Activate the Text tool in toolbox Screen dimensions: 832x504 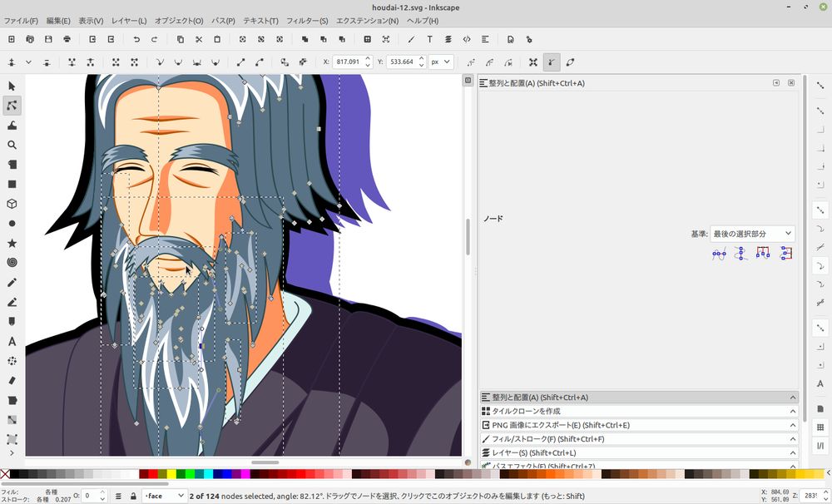12,341
